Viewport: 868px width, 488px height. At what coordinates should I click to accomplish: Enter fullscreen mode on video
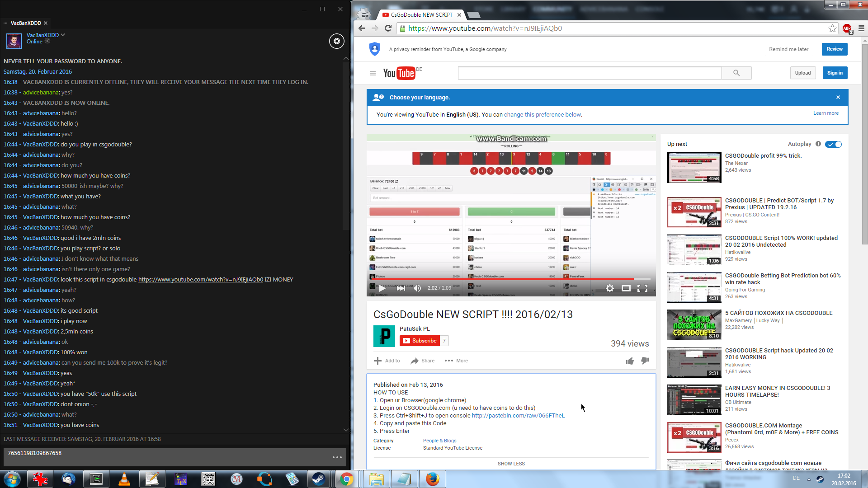pos(642,288)
